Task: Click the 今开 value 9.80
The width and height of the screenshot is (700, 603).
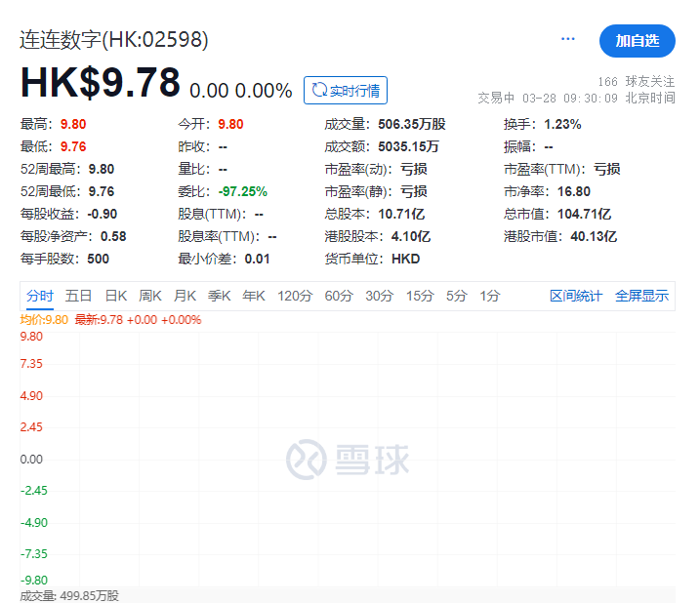Action: pos(230,124)
